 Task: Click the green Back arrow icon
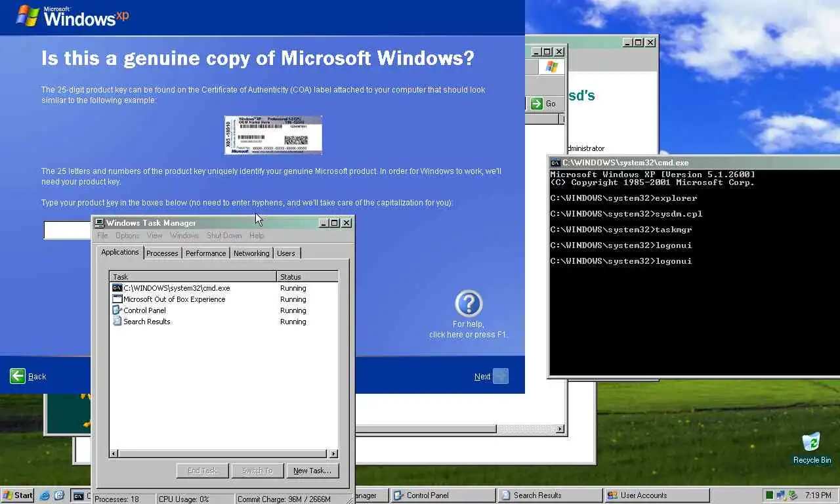18,376
